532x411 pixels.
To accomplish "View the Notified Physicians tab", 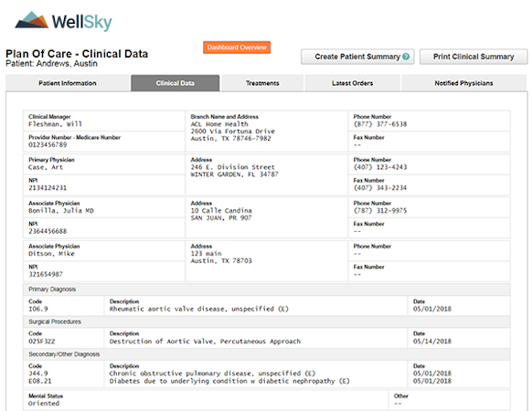I will [463, 83].
